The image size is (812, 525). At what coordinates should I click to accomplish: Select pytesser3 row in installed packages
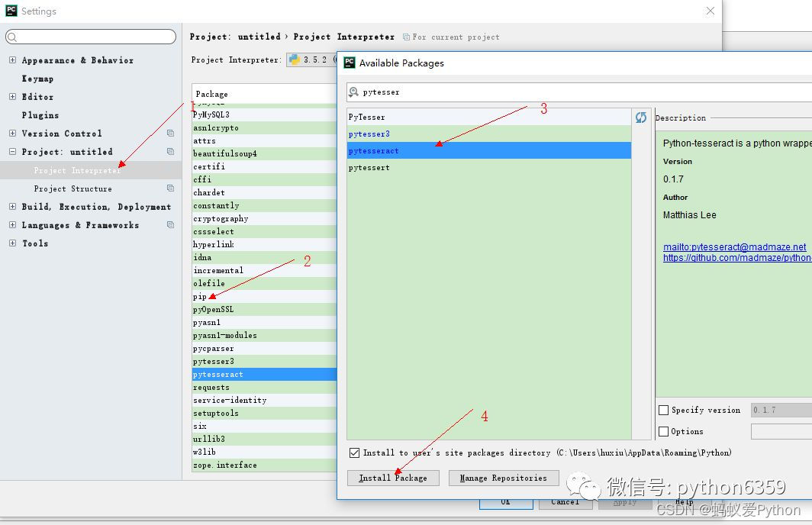264,362
